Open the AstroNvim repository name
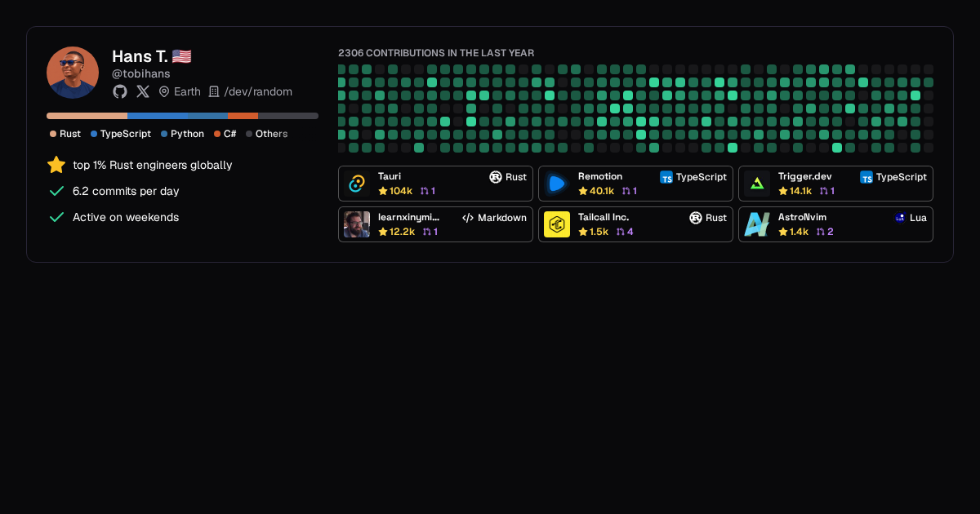980x514 pixels. click(x=803, y=217)
